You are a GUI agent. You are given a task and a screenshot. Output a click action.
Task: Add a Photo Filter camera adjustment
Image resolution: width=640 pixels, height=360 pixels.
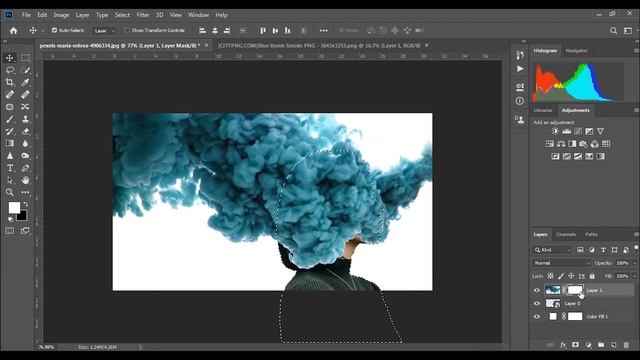(x=583, y=144)
